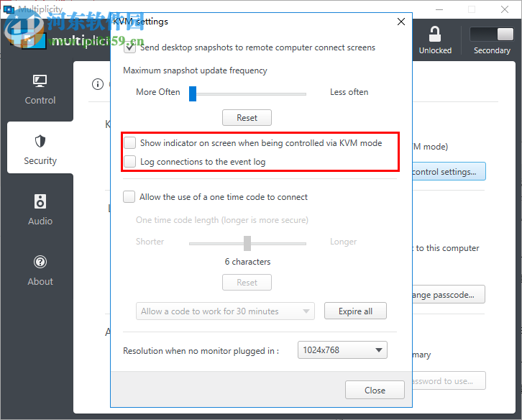The height and width of the screenshot is (420, 522).
Task: Click the Less often label
Action: pos(349,92)
